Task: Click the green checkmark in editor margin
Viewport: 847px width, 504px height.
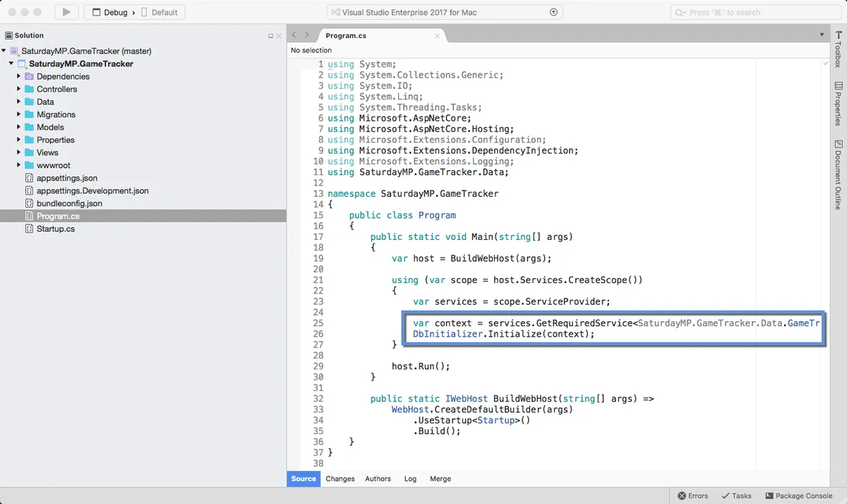Action: coord(825,64)
